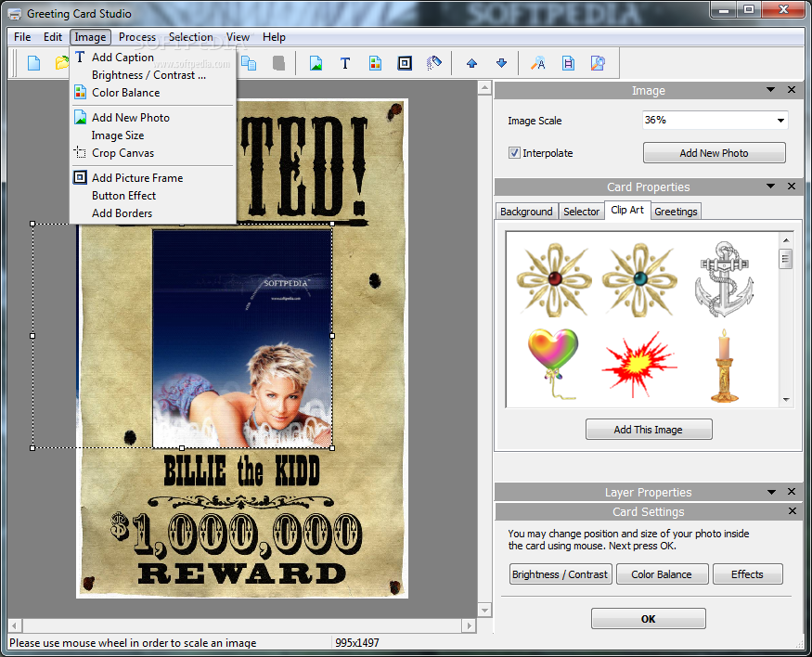Click the canvas horizontal scroll-left arrow
The width and height of the screenshot is (812, 657).
pos(15,625)
